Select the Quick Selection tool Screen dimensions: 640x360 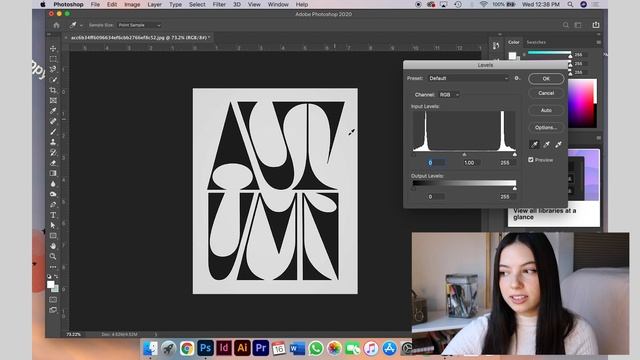pos(53,80)
